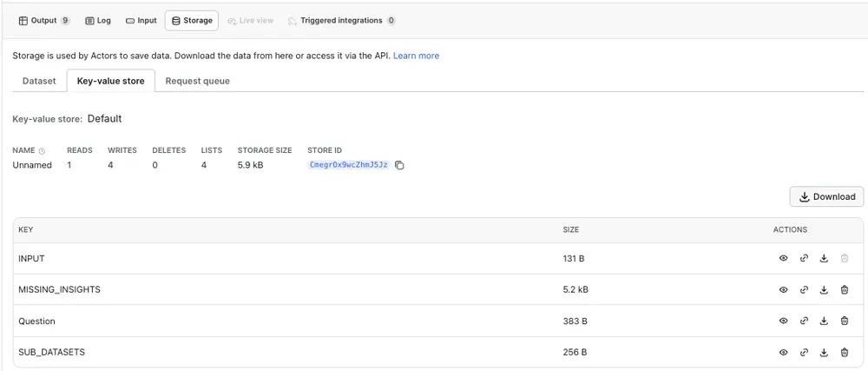Preview the SUB_DATASETS record with eye icon
Screen dimensions: 868x371
[x=783, y=352]
